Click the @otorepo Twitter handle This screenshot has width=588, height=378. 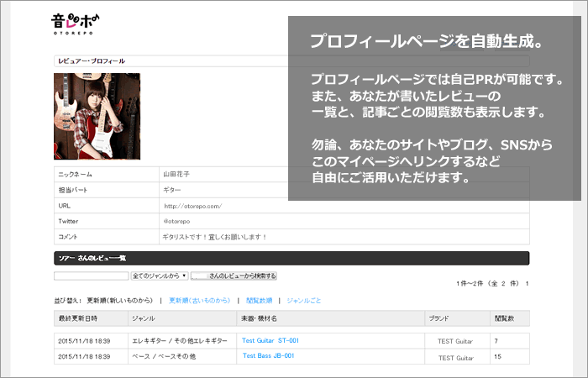click(x=180, y=221)
